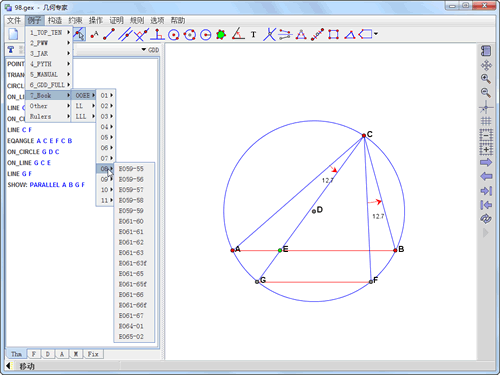
Task: Open the polygon tool dropdown arrow
Action: point(376,34)
